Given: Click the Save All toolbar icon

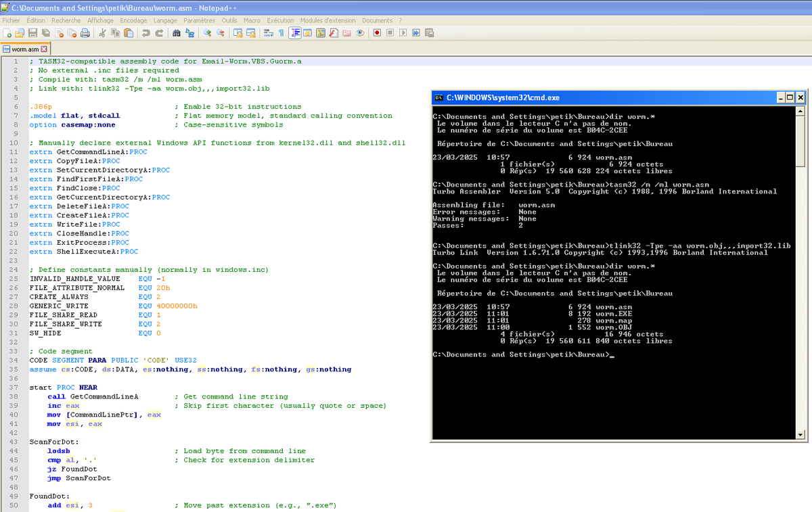Looking at the screenshot, I should coord(45,32).
